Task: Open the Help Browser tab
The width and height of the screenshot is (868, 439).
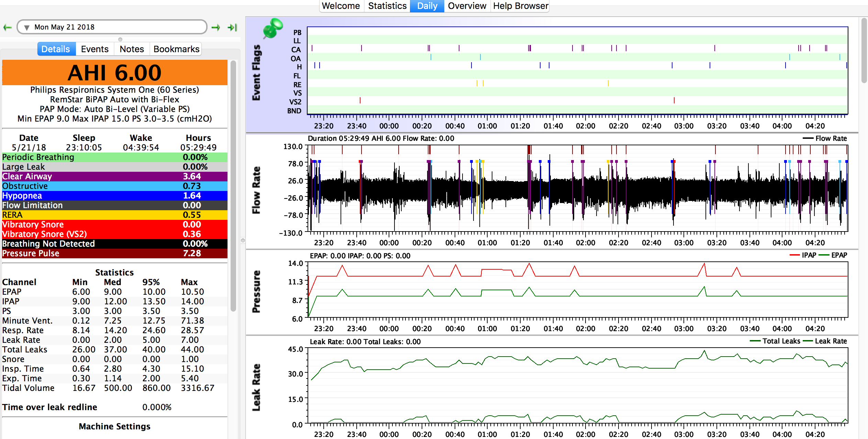Action: [x=521, y=6]
